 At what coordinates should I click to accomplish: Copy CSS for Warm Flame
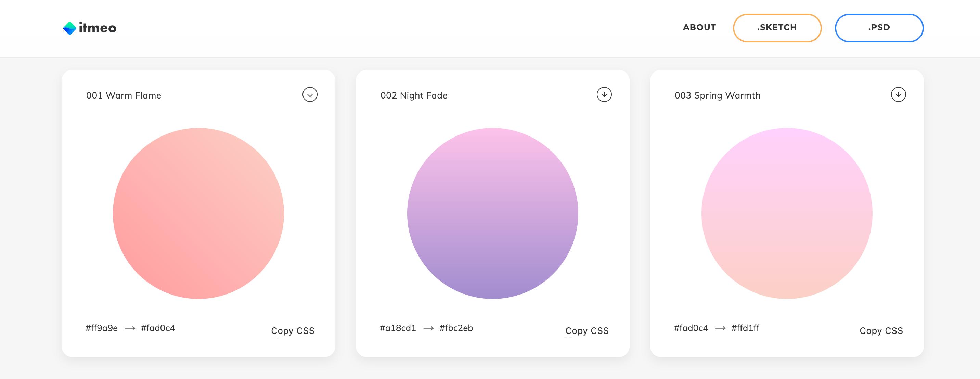[x=293, y=331]
